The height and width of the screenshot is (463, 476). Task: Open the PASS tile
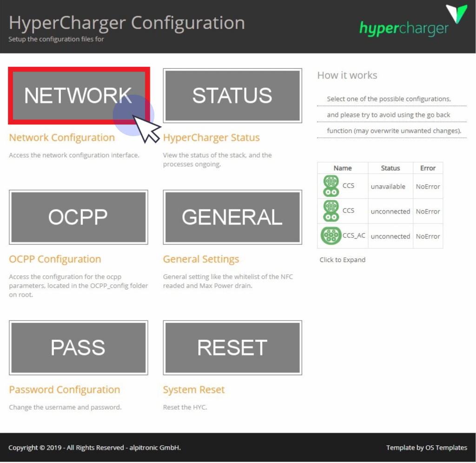[79, 347]
